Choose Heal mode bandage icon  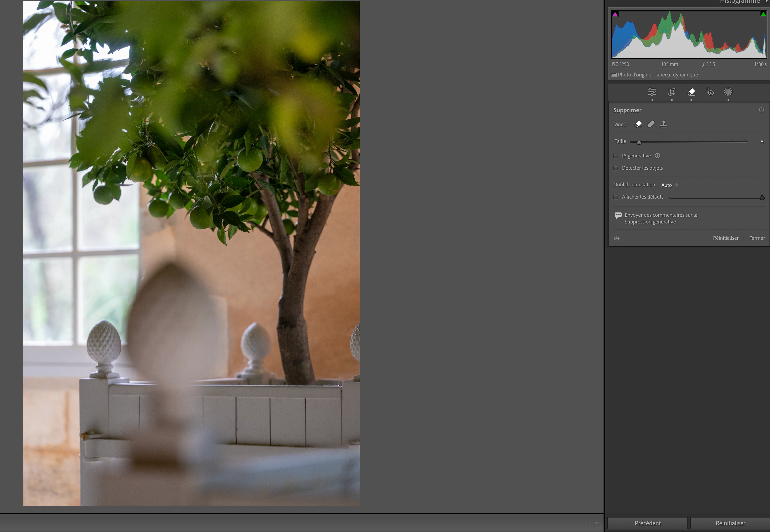[x=651, y=124]
